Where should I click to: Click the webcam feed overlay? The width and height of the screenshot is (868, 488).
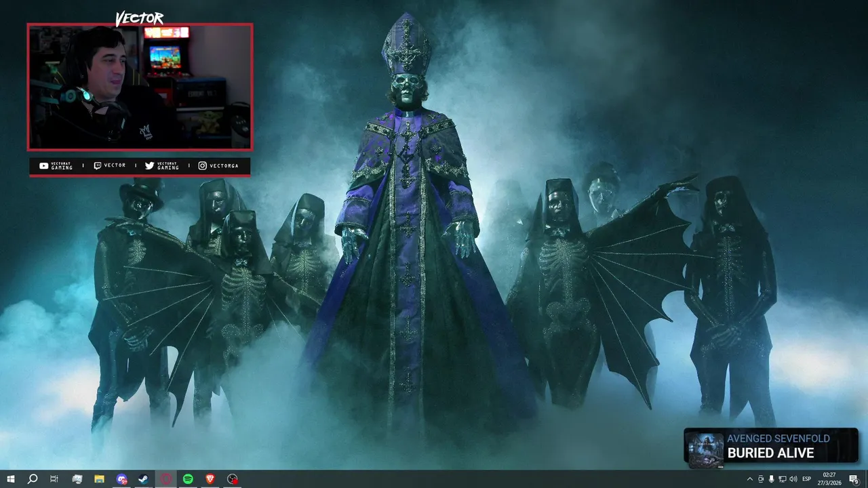(x=140, y=87)
